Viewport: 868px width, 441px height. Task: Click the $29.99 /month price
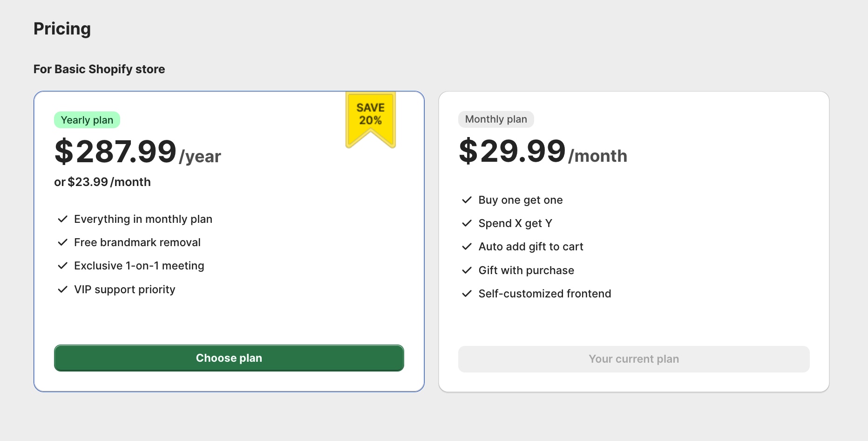pyautogui.click(x=543, y=152)
